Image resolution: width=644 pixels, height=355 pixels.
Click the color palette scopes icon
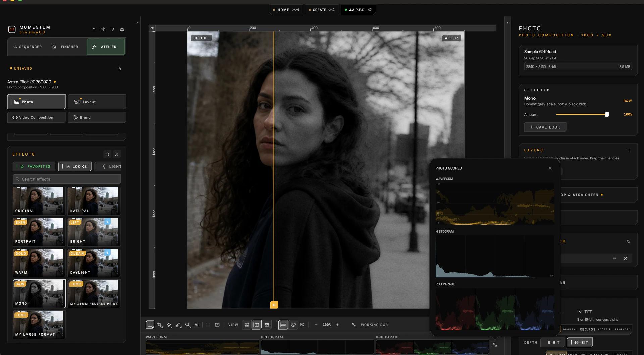pos(293,325)
